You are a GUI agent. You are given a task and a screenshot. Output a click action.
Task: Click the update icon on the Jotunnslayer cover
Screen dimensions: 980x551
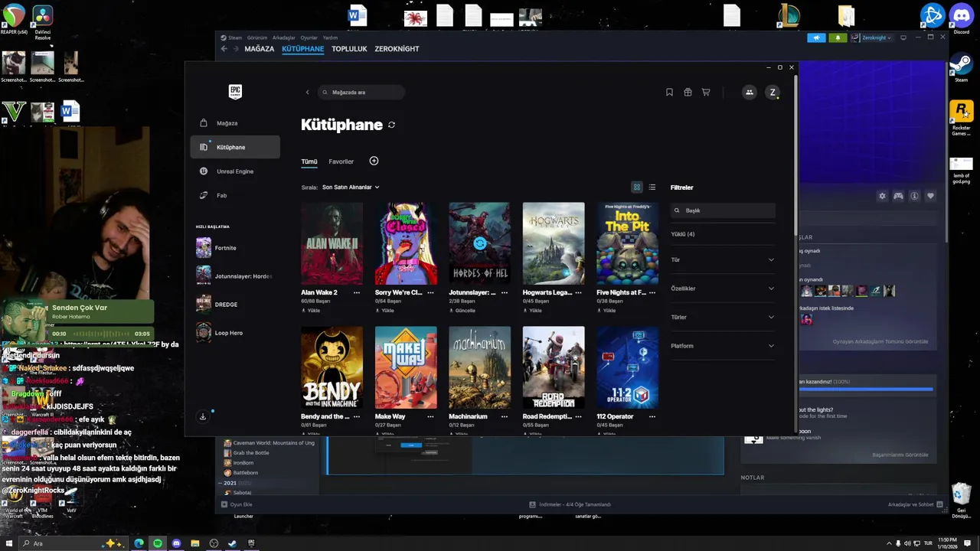479,243
